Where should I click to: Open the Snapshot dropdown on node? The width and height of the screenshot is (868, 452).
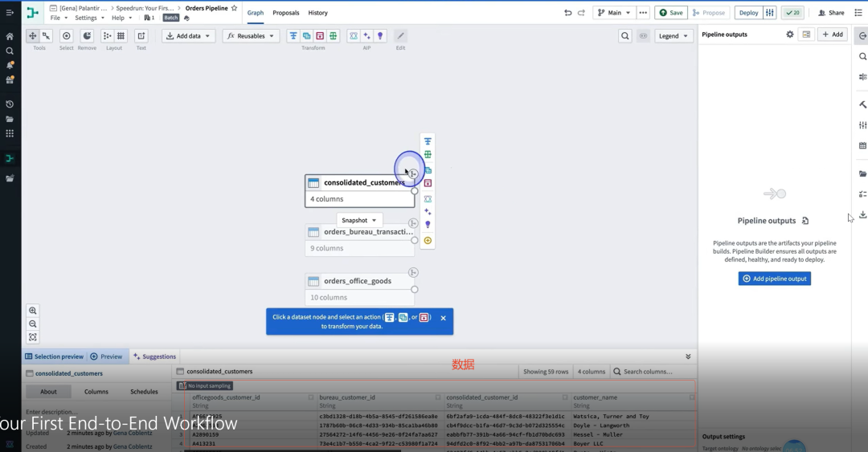(358, 220)
